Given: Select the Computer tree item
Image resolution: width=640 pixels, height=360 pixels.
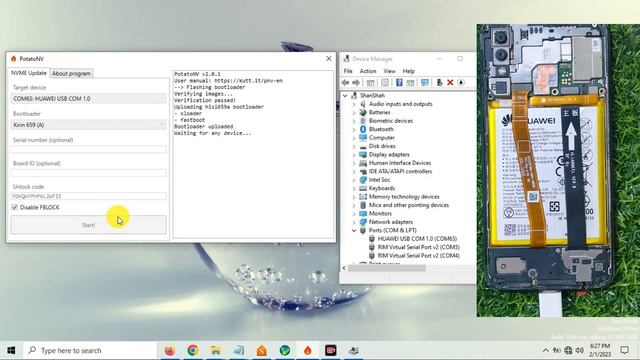Looking at the screenshot, I should [x=382, y=138].
